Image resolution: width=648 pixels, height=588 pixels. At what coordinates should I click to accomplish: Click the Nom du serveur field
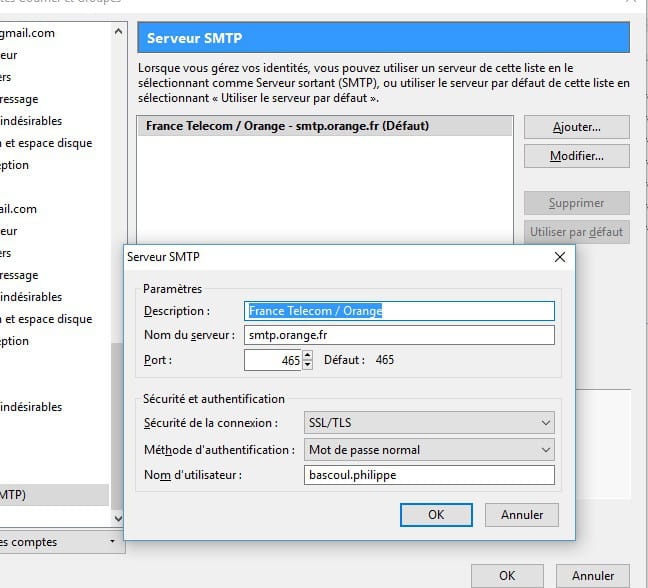point(399,335)
